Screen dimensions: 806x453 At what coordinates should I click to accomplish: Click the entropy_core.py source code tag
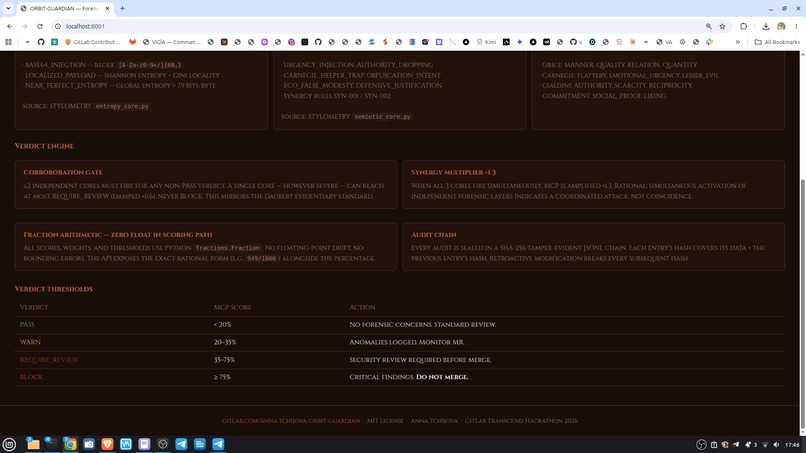[122, 106]
